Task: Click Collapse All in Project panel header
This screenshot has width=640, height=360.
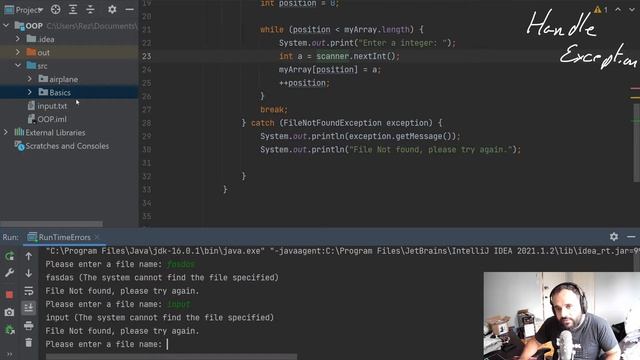Action: [90, 9]
